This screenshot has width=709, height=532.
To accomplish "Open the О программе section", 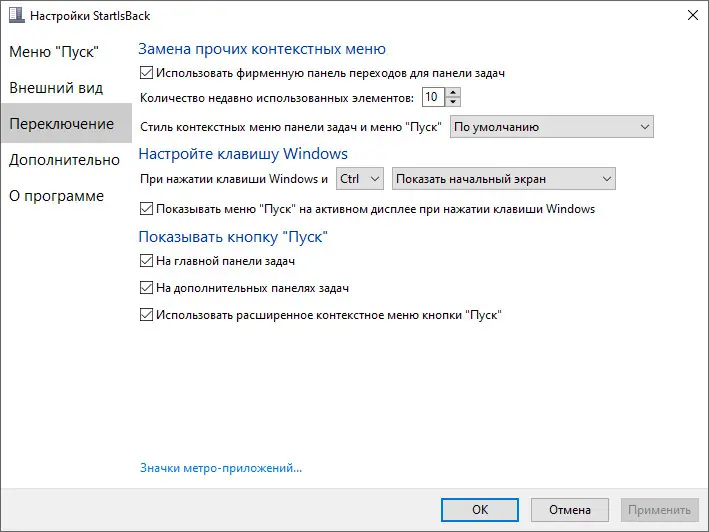I will [57, 196].
